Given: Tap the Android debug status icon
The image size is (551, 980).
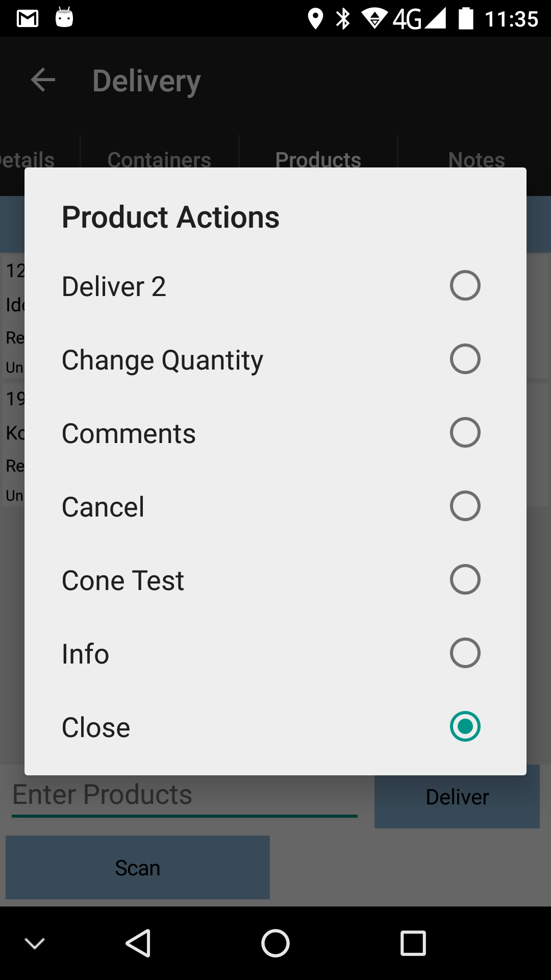Looking at the screenshot, I should (64, 17).
